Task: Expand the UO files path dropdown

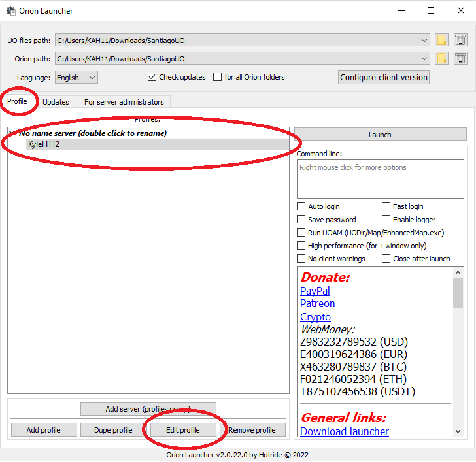Action: point(425,41)
